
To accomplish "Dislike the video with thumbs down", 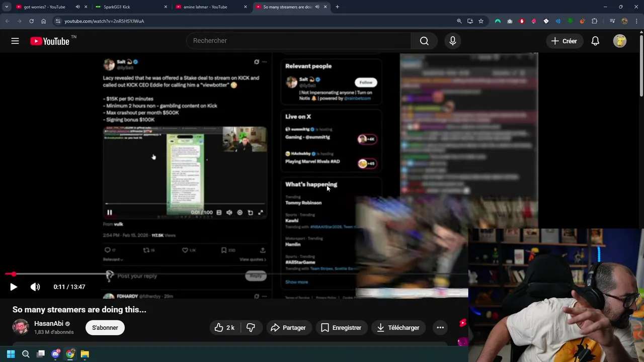I will [x=251, y=328].
